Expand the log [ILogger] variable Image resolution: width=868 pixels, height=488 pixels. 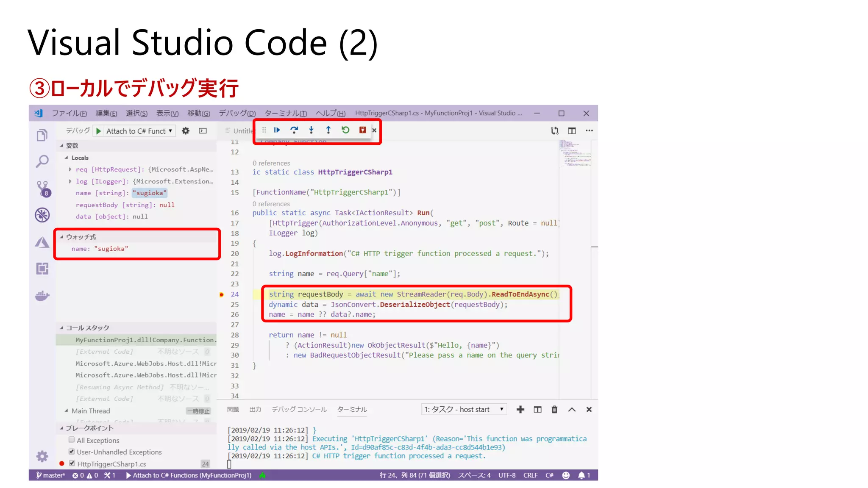[x=70, y=181]
